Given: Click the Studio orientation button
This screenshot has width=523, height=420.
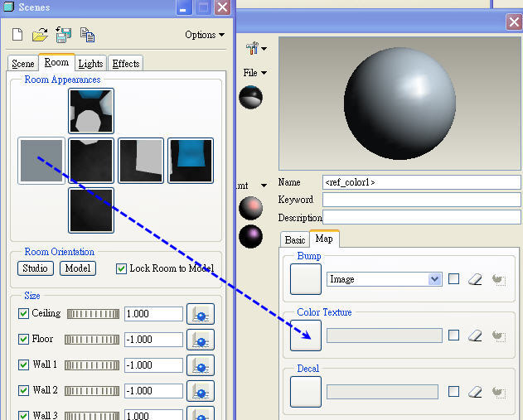Looking at the screenshot, I should 36,268.
